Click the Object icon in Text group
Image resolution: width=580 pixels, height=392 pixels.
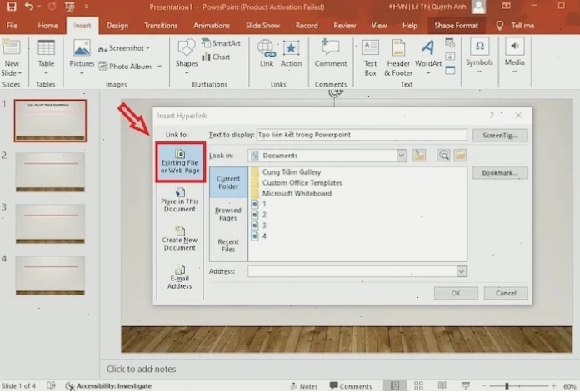coord(450,70)
